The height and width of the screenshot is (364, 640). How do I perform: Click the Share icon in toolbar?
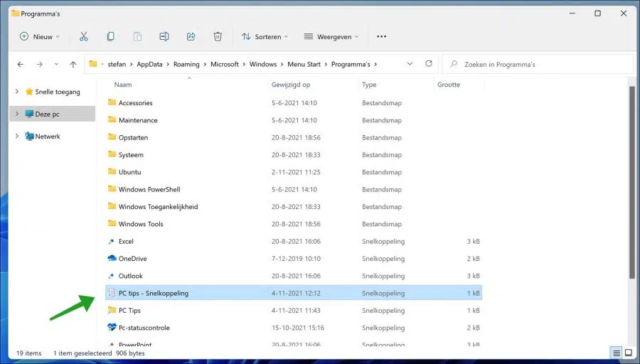coord(191,37)
